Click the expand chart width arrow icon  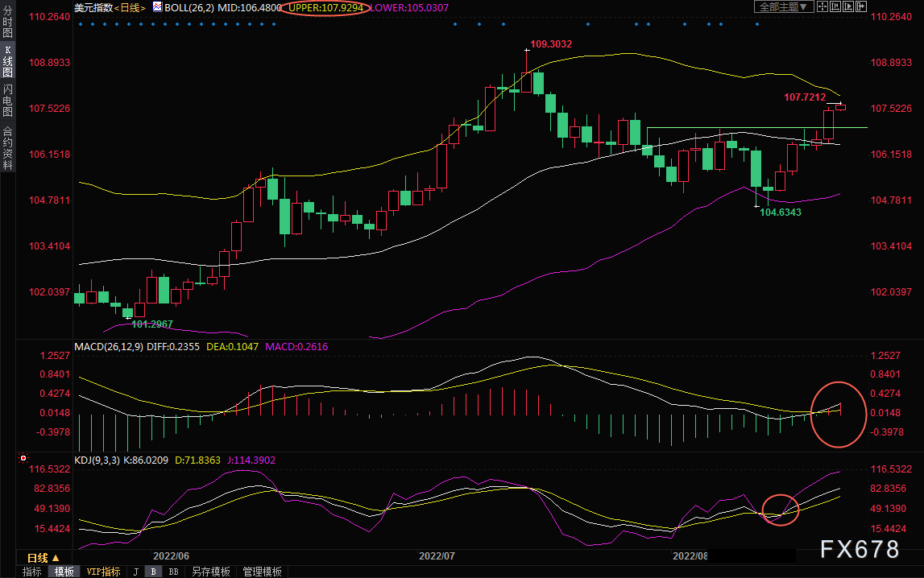pyautogui.click(x=861, y=6)
